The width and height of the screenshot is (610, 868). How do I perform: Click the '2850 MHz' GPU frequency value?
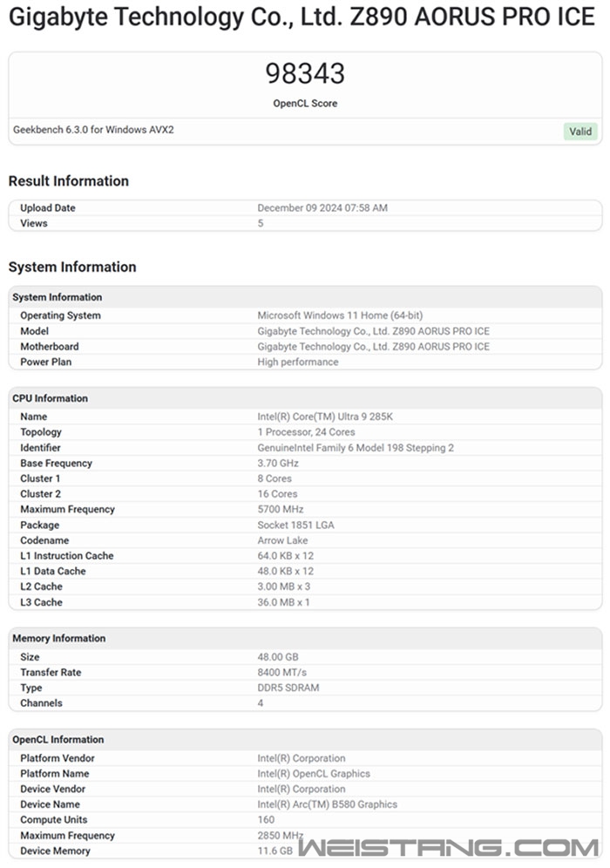pos(280,836)
